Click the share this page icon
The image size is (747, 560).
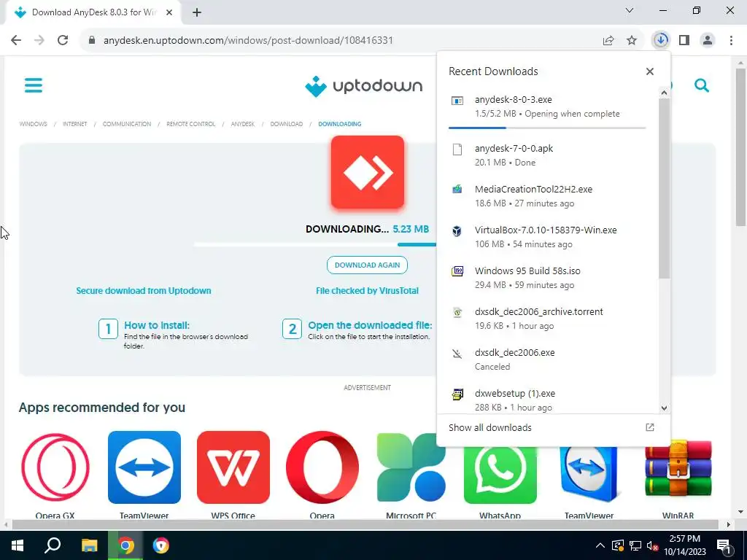[x=608, y=41]
